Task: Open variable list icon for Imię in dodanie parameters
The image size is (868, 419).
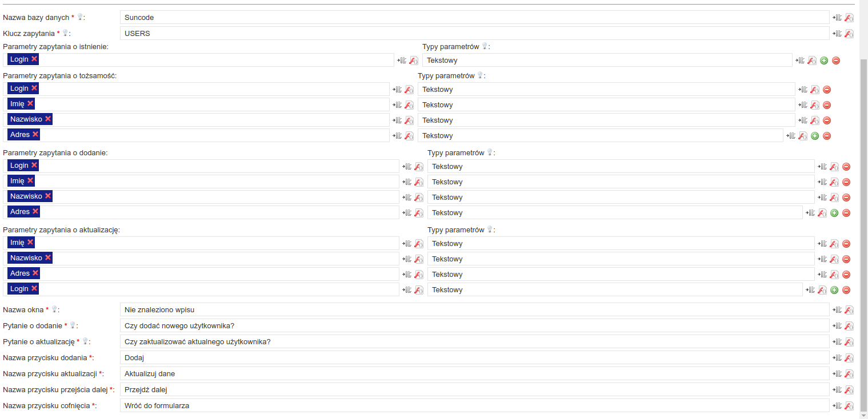Action: [x=407, y=182]
